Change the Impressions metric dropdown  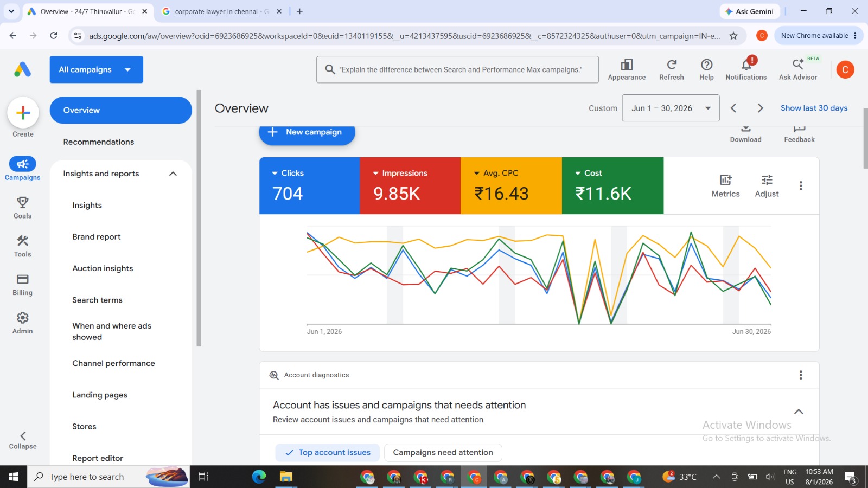[400, 173]
